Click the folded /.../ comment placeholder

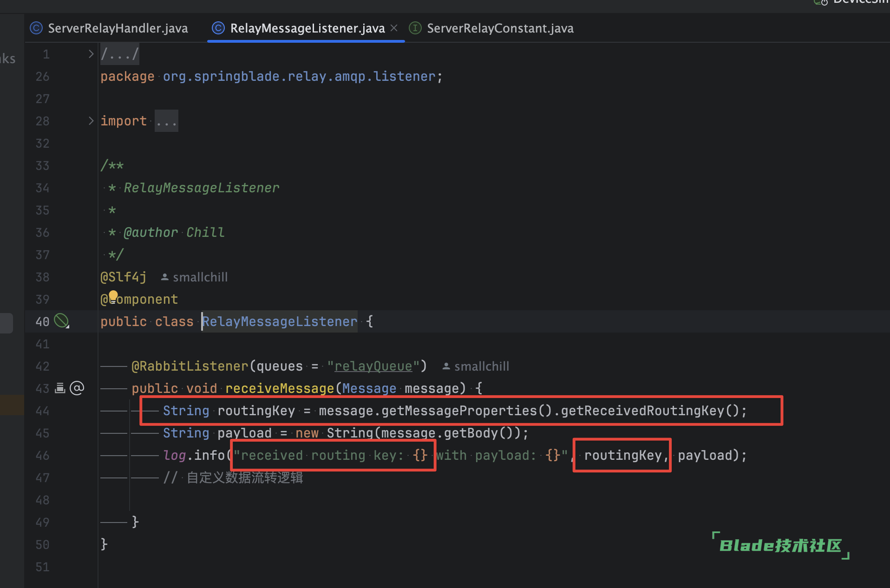pos(119,54)
